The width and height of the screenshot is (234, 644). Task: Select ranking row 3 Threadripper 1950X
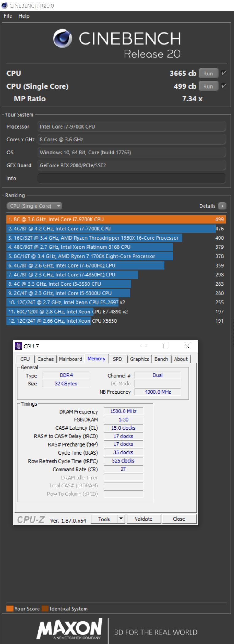point(116,238)
